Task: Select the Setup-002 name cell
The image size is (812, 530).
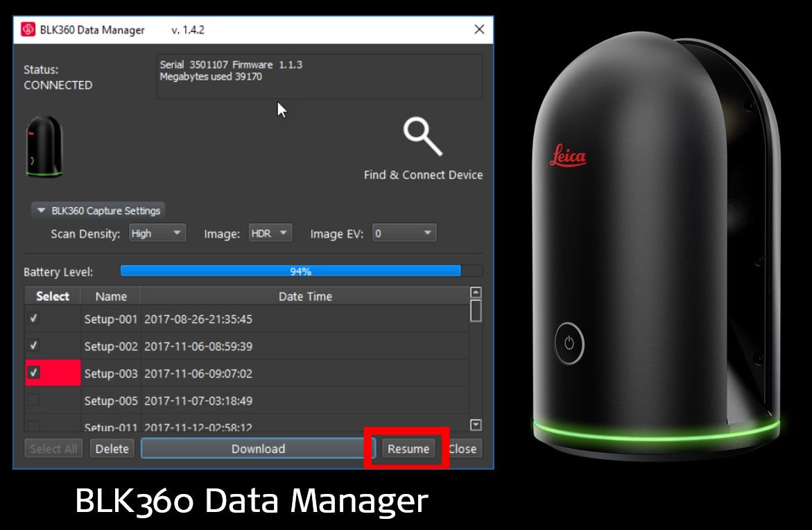Action: point(111,346)
